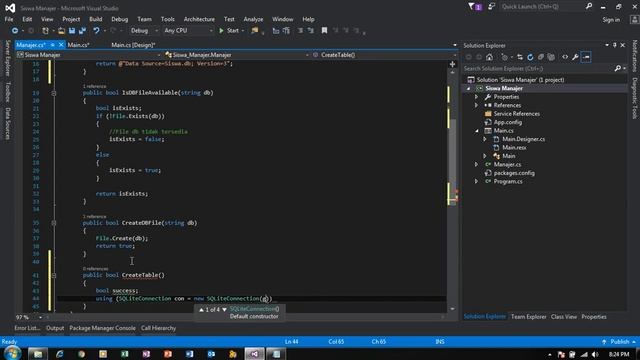This screenshot has height=360, width=640.
Task: Switch to the Team Explorer tab
Action: pos(529,317)
